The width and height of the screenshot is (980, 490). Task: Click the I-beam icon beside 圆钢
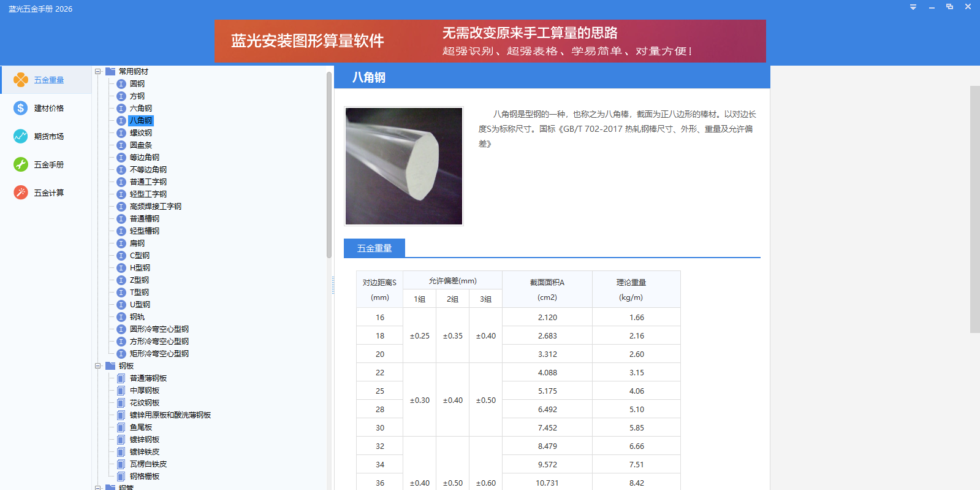pyautogui.click(x=121, y=84)
